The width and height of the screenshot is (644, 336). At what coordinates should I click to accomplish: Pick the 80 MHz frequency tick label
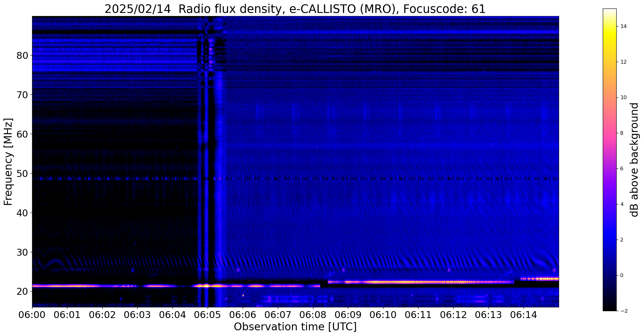[x=22, y=55]
